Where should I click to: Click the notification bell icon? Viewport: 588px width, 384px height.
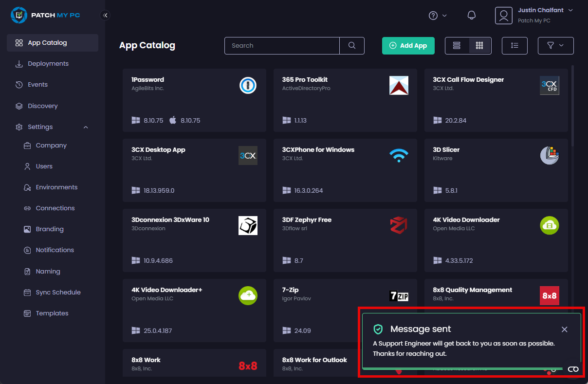tap(471, 15)
